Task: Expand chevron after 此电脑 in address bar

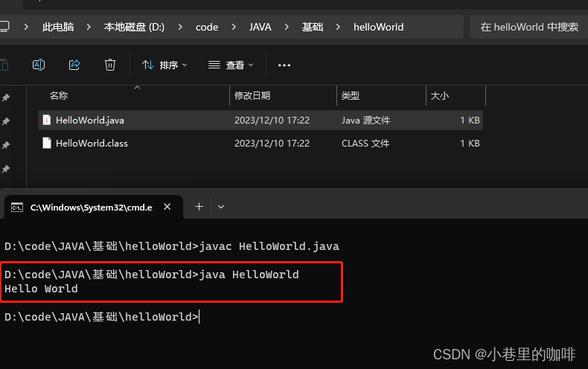Action: (x=89, y=27)
